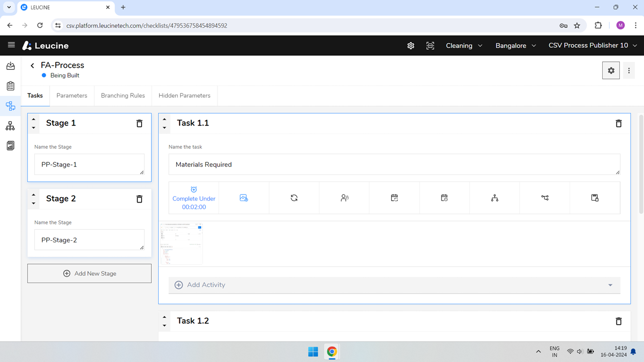Click the user lock assignment icon
The height and width of the screenshot is (362, 644).
coord(345,198)
